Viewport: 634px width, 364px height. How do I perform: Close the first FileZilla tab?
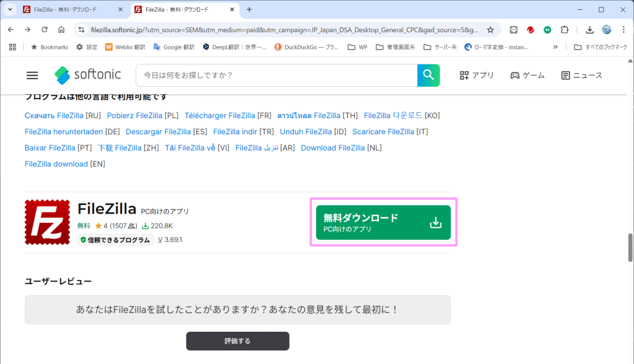(x=120, y=9)
